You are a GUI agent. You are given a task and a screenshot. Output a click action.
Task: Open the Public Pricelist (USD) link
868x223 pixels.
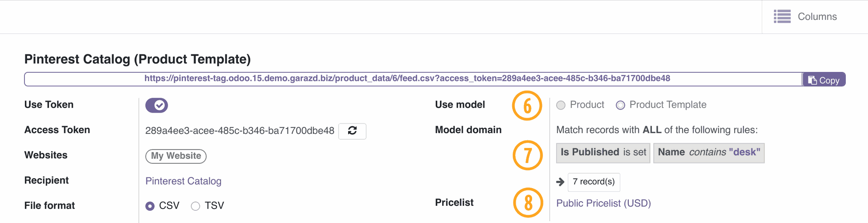point(604,203)
